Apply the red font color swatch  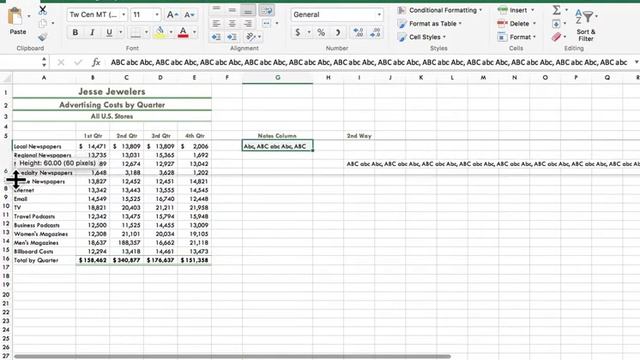tap(183, 32)
